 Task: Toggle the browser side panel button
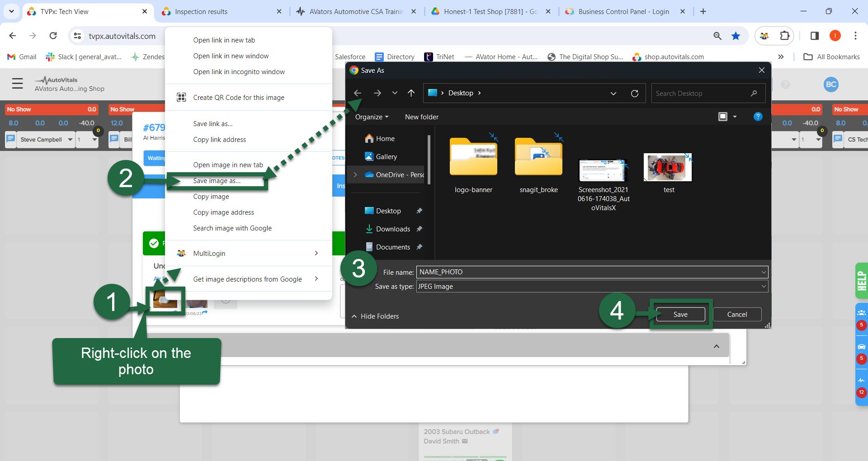[x=814, y=36]
